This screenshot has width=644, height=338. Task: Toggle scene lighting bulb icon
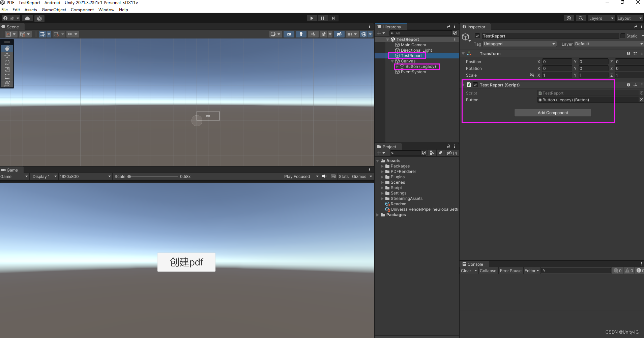(x=301, y=34)
